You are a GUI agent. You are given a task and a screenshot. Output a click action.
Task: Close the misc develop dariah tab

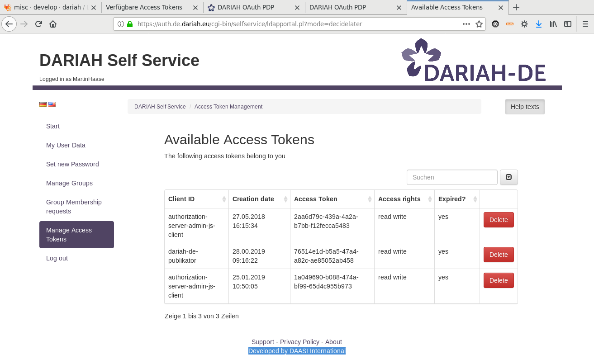click(93, 8)
